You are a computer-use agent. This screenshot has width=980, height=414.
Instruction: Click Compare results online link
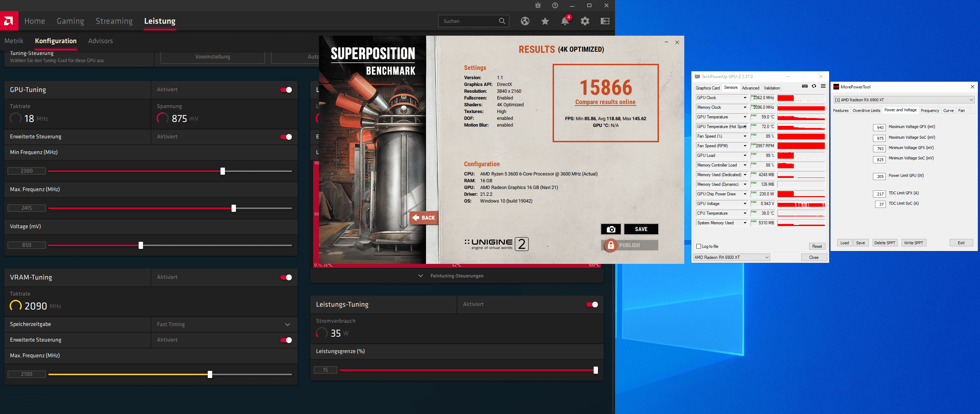pyautogui.click(x=605, y=102)
